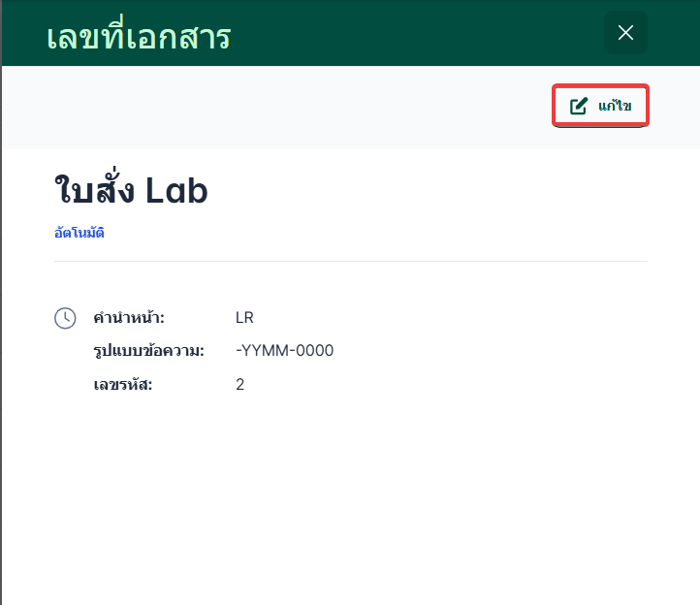The image size is (700, 605).
Task: Open the อัตโนมัติ link
Action: (x=80, y=233)
